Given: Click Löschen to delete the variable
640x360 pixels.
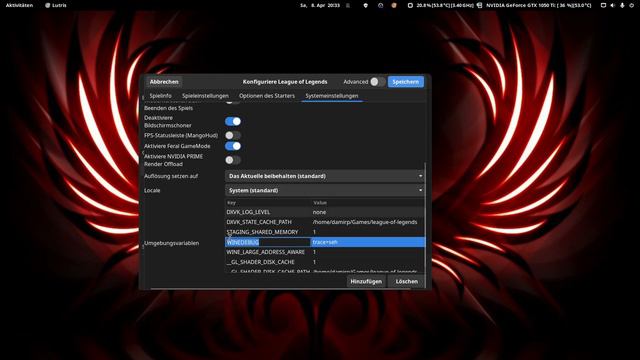Looking at the screenshot, I should click(407, 281).
